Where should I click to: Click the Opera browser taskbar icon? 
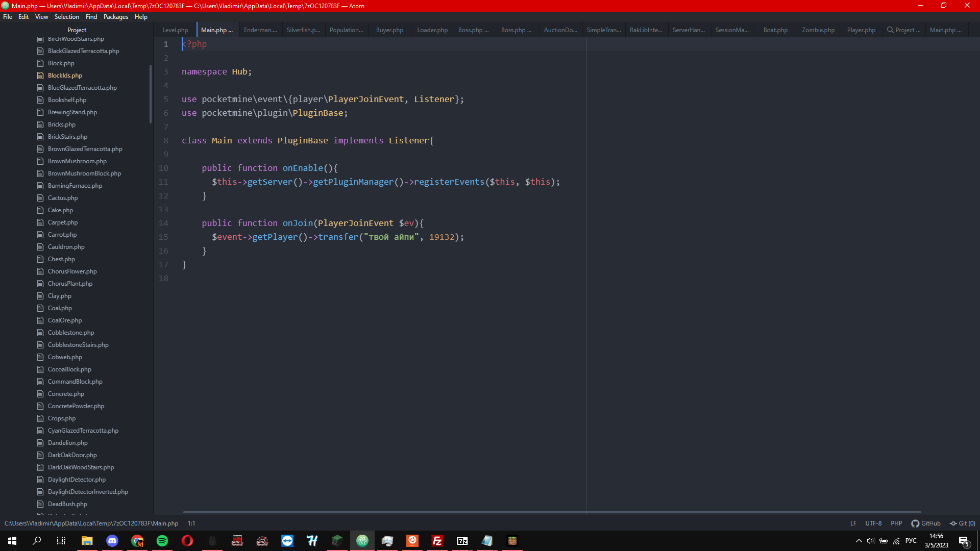pyautogui.click(x=187, y=541)
